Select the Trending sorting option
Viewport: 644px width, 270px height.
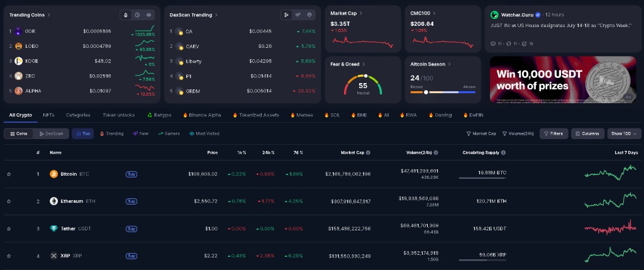click(112, 133)
